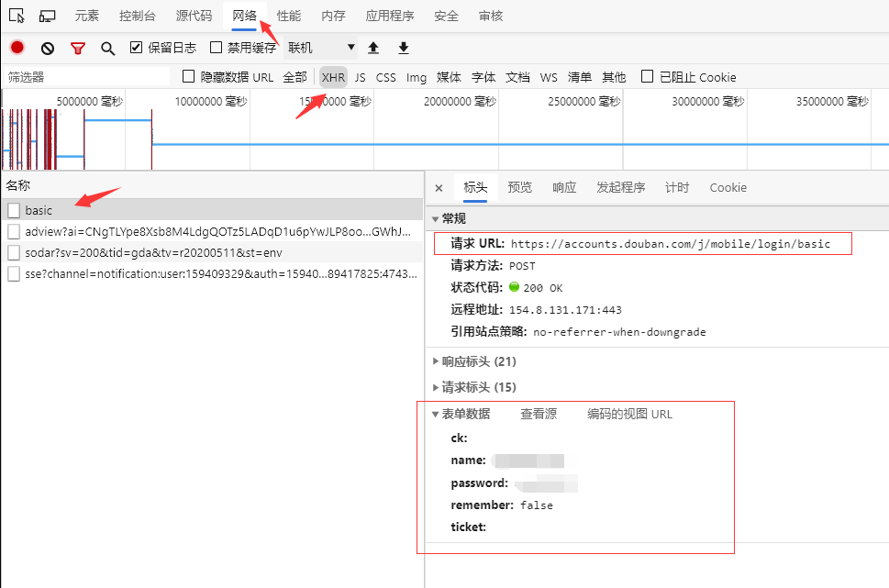Image resolution: width=889 pixels, height=588 pixels.
Task: Toggle the 保留日志 checkbox
Action: [136, 47]
